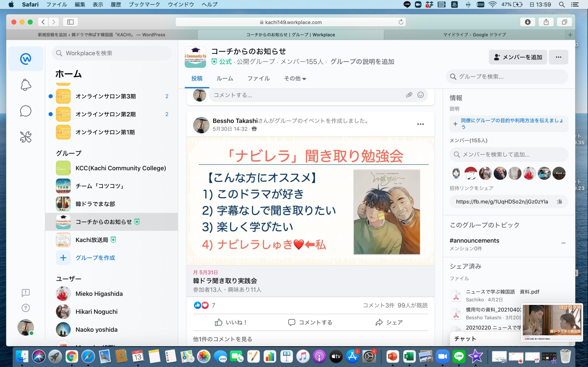Screen dimensions: 588x367
Task: Toggle the Like button on the post
Action: pos(231,322)
